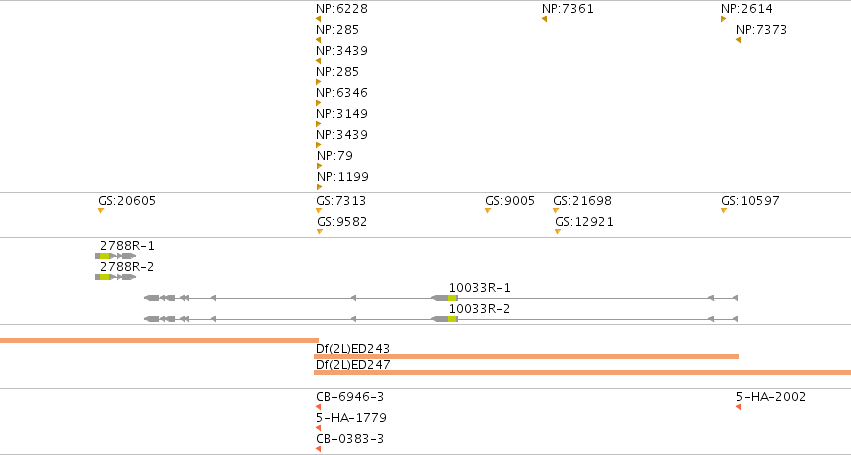The height and width of the screenshot is (455, 851).
Task: Click the triangle marker under NP:1199
Action: click(320, 187)
